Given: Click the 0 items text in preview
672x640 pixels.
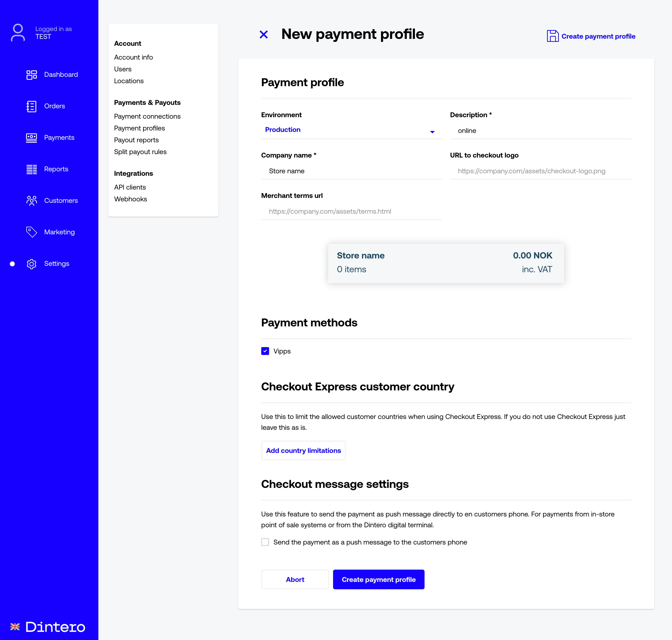Looking at the screenshot, I should point(351,270).
